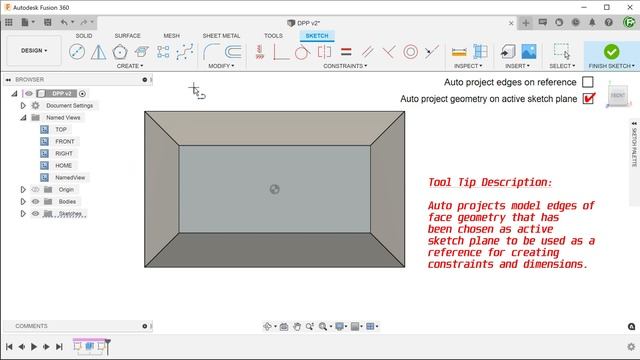Open the SKETCH PALETTE side panel
Image resolution: width=640 pixels, height=360 pixels.
pyautogui.click(x=634, y=147)
